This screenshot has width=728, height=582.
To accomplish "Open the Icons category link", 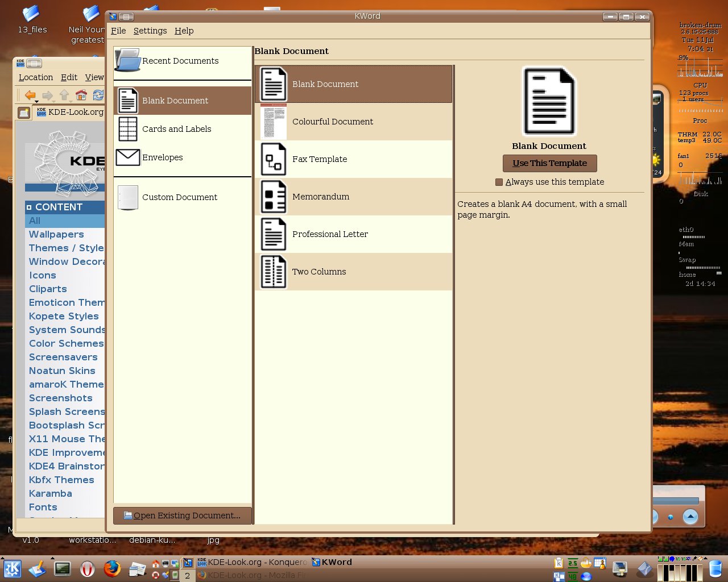I will [x=42, y=275].
